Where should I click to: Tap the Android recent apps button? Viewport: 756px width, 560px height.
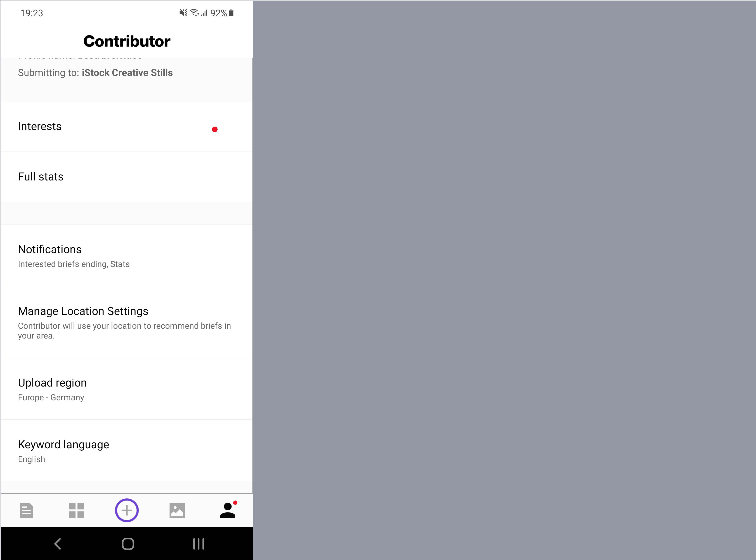point(198,544)
